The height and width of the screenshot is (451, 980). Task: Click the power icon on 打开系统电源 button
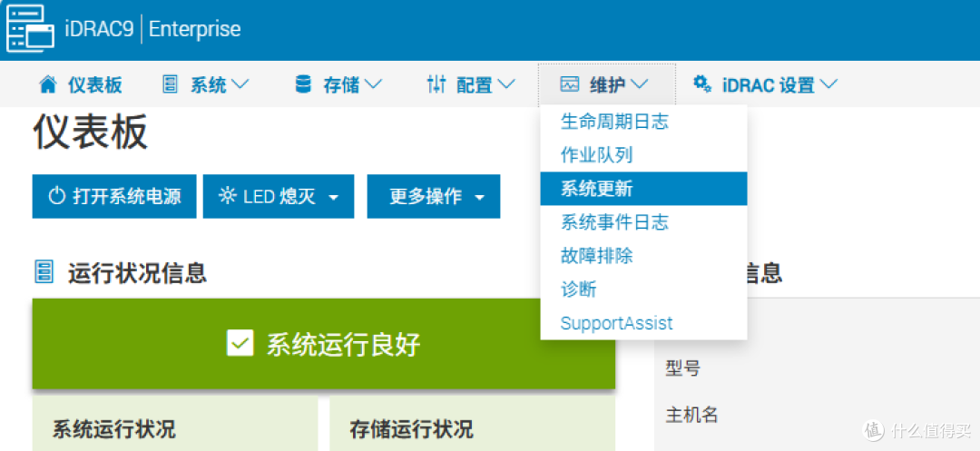(x=56, y=197)
